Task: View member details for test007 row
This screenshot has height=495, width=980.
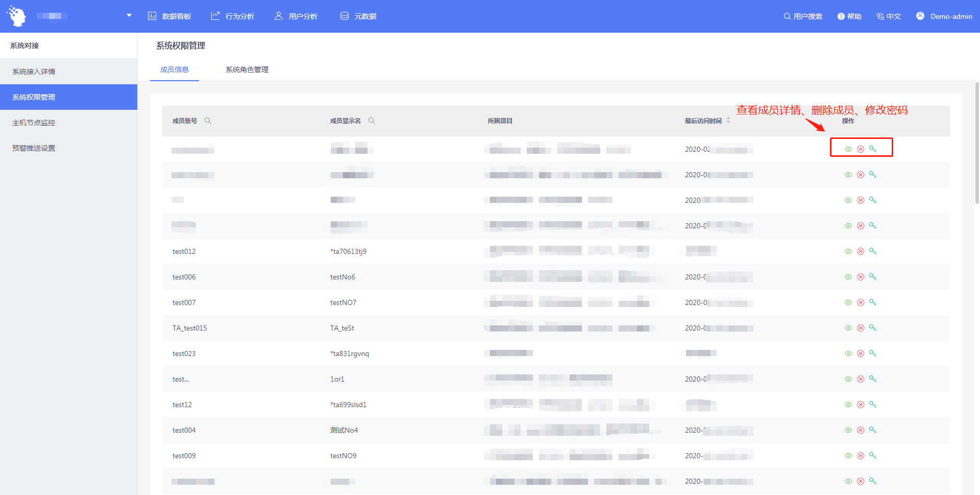Action: (x=848, y=302)
